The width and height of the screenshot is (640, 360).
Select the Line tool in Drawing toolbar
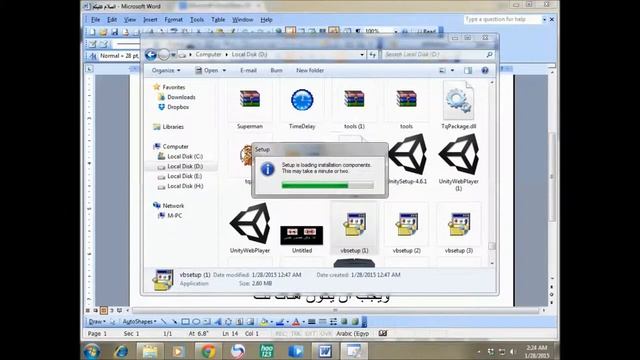(164, 322)
